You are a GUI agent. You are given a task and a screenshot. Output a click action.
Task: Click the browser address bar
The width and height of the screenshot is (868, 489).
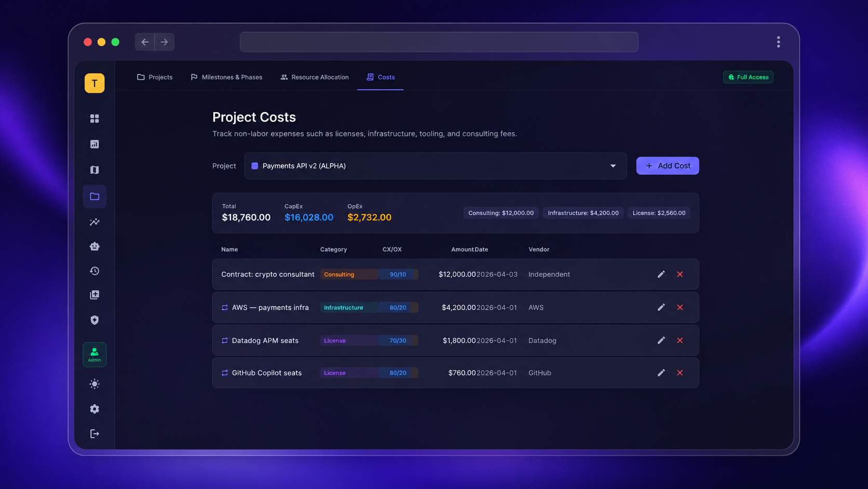[439, 42]
